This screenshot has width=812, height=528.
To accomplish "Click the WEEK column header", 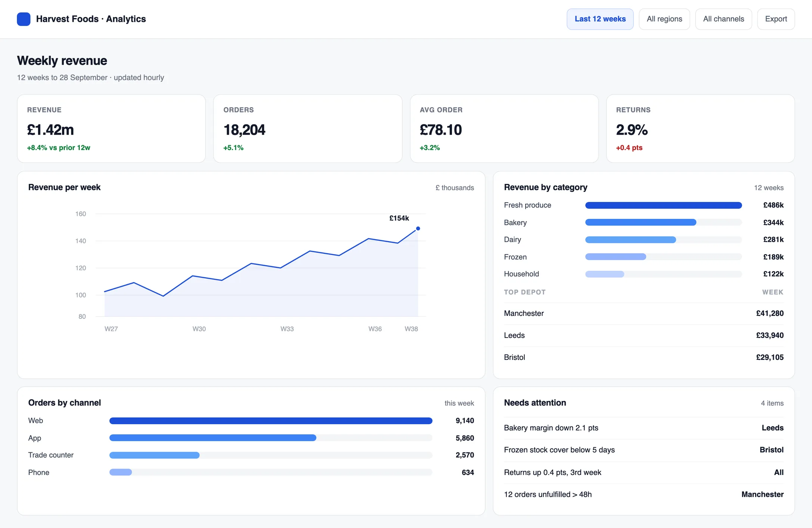I will coord(773,292).
